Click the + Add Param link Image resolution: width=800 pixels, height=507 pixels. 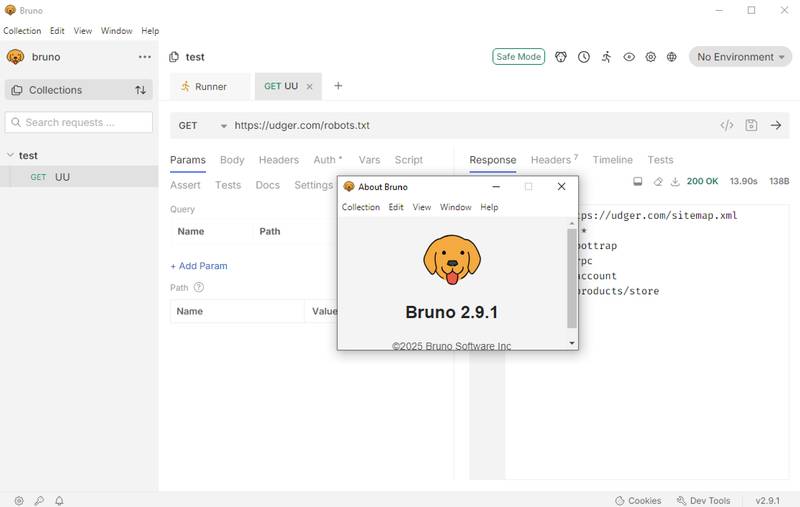pyautogui.click(x=199, y=266)
